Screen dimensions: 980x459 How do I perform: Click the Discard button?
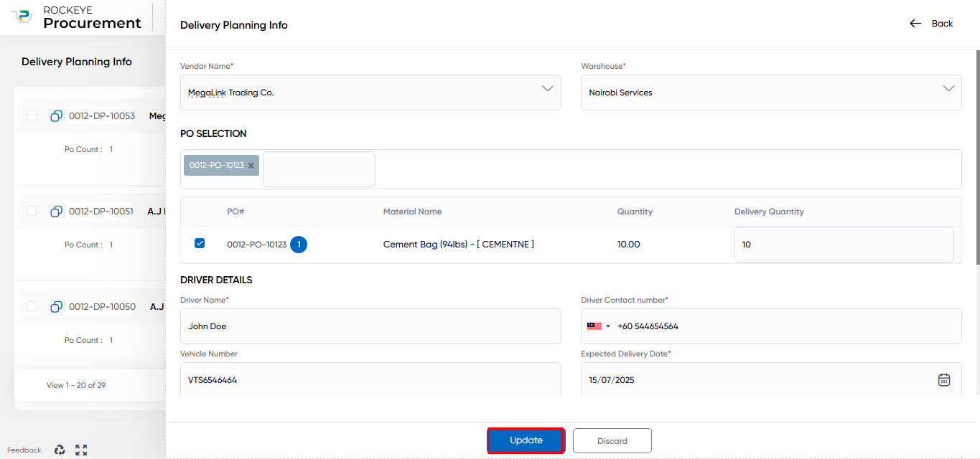point(612,441)
